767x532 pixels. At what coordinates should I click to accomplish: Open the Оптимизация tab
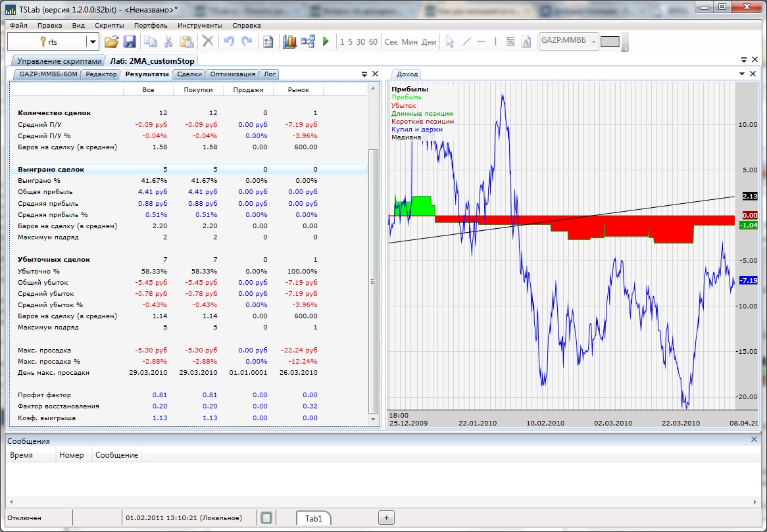point(232,74)
